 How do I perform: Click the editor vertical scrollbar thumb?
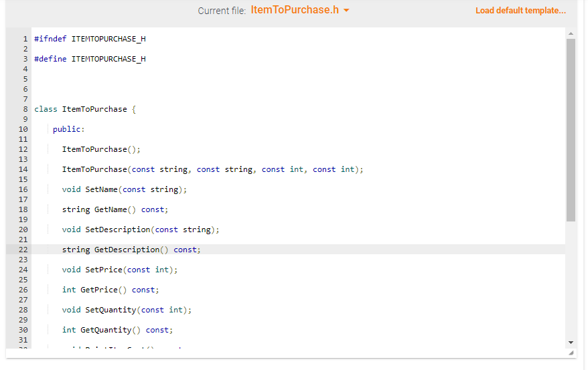click(x=571, y=130)
